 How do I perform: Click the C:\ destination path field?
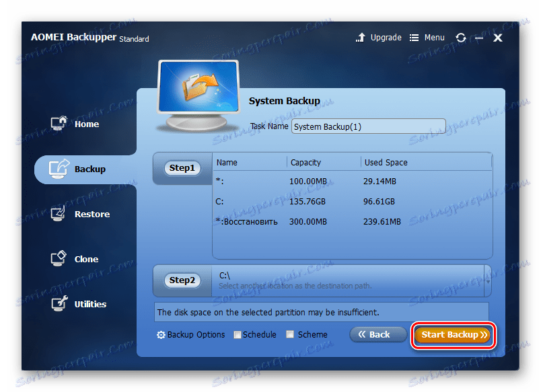[348, 281]
